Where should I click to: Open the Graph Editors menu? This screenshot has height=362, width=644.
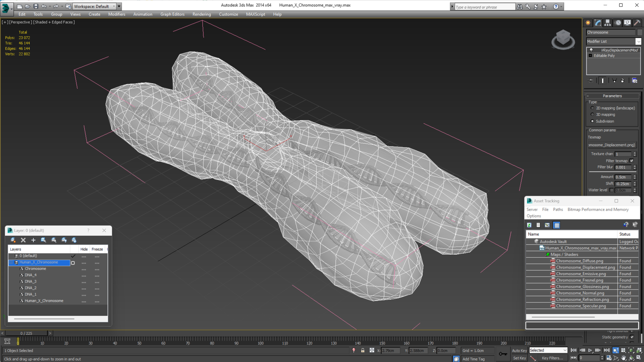pos(172,14)
